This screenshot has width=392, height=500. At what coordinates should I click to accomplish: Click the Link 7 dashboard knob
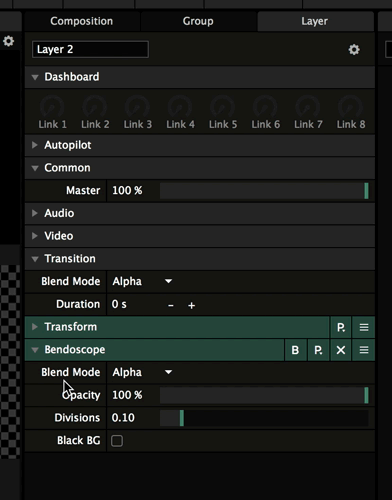[x=308, y=107]
